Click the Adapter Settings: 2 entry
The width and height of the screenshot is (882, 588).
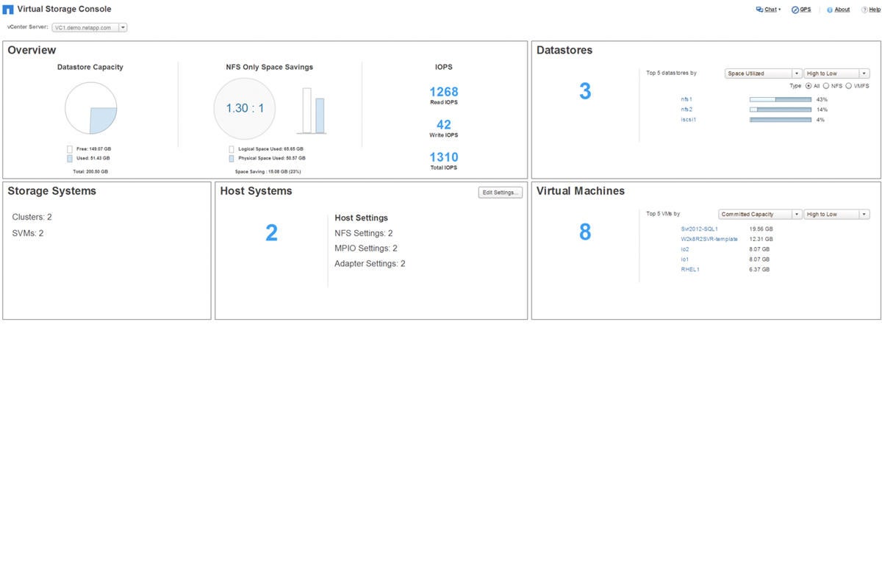pos(370,264)
